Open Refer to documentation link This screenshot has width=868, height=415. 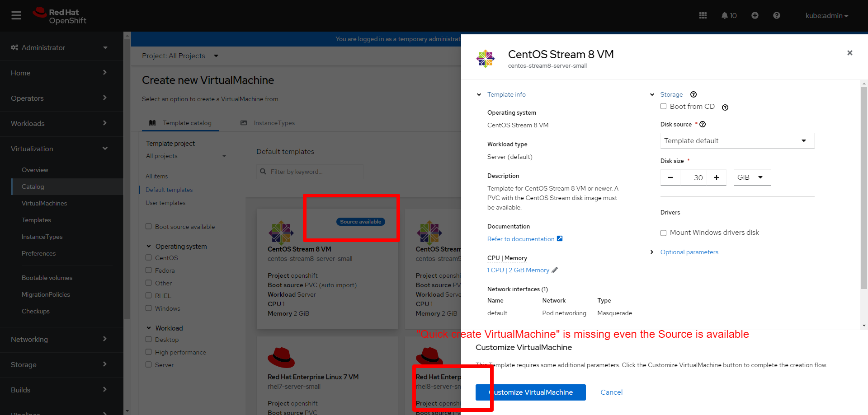tap(521, 239)
